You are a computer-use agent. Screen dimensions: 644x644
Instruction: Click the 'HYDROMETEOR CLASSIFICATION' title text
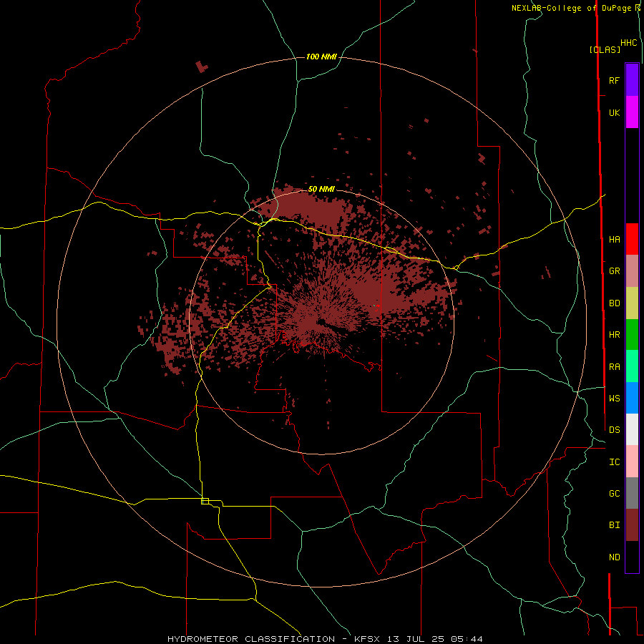(x=251, y=639)
